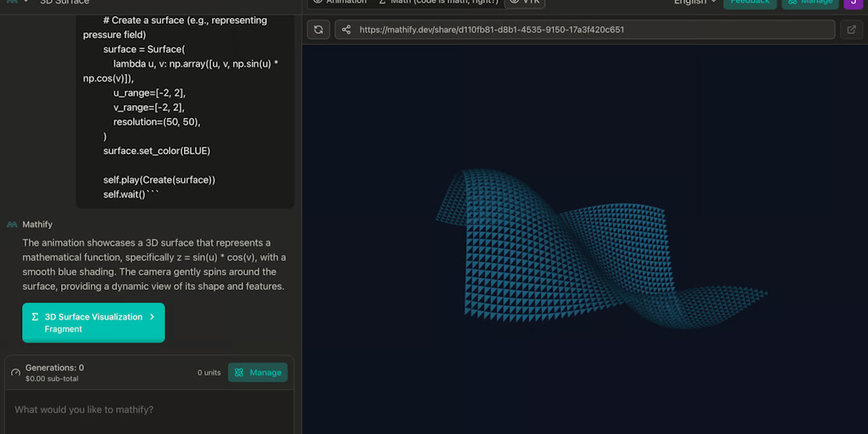Image resolution: width=868 pixels, height=434 pixels.
Task: Select the VTK view tab
Action: click(525, 2)
